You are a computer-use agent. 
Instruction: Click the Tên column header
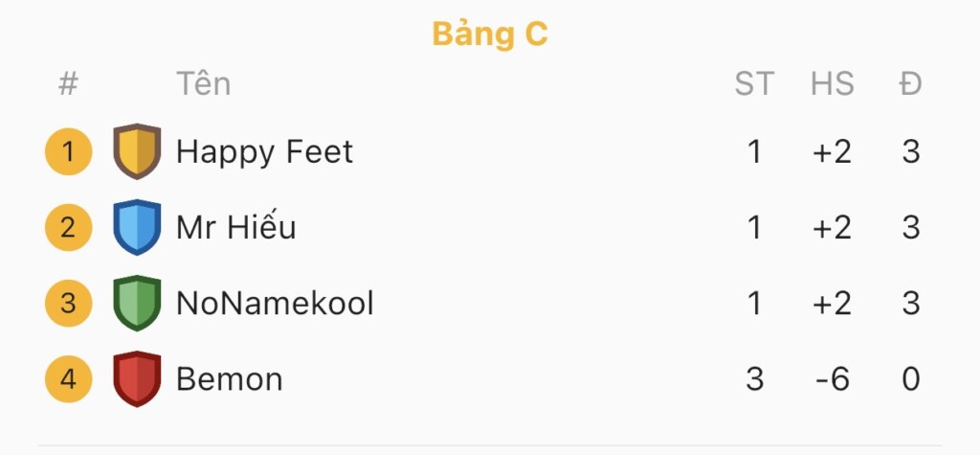click(203, 82)
